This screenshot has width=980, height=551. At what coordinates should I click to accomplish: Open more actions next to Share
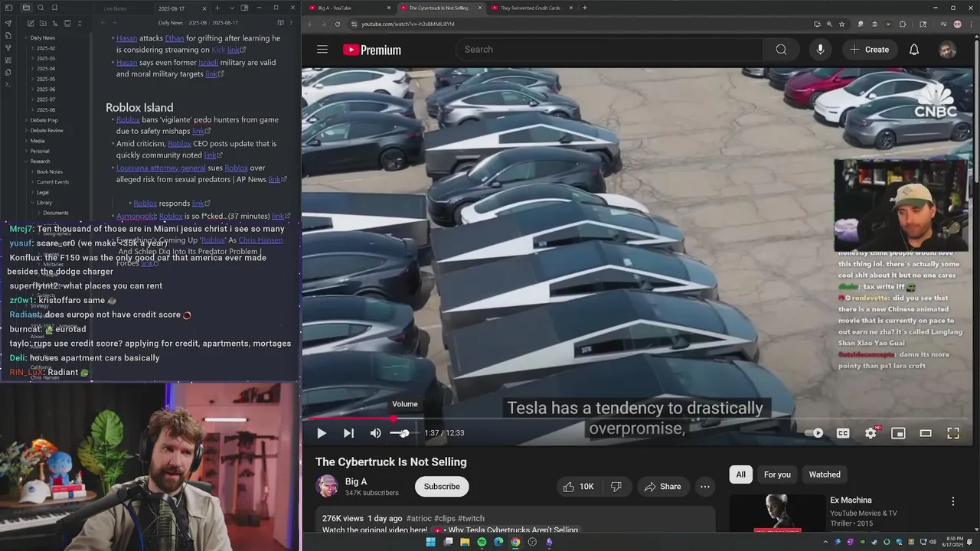point(705,487)
